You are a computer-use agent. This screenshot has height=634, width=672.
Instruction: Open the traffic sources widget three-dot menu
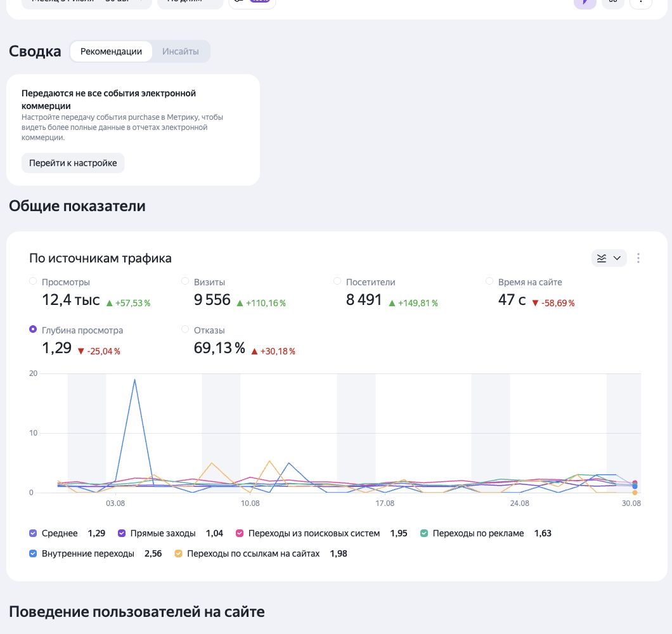[x=638, y=258]
